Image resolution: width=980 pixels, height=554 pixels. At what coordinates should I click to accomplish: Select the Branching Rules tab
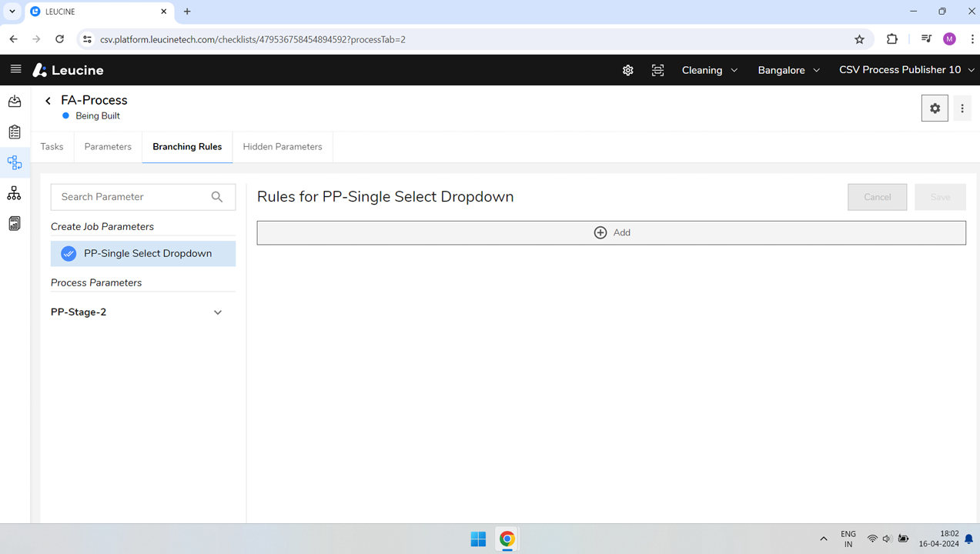(x=187, y=147)
